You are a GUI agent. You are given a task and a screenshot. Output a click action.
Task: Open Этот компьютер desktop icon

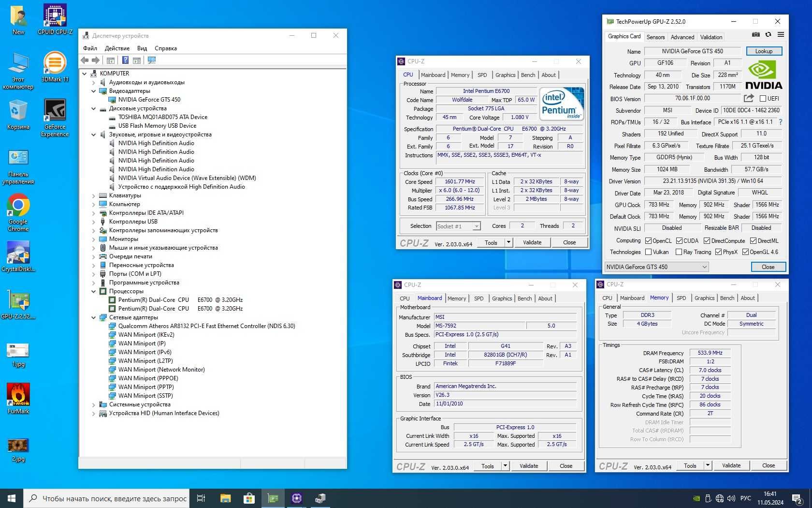coord(18,71)
